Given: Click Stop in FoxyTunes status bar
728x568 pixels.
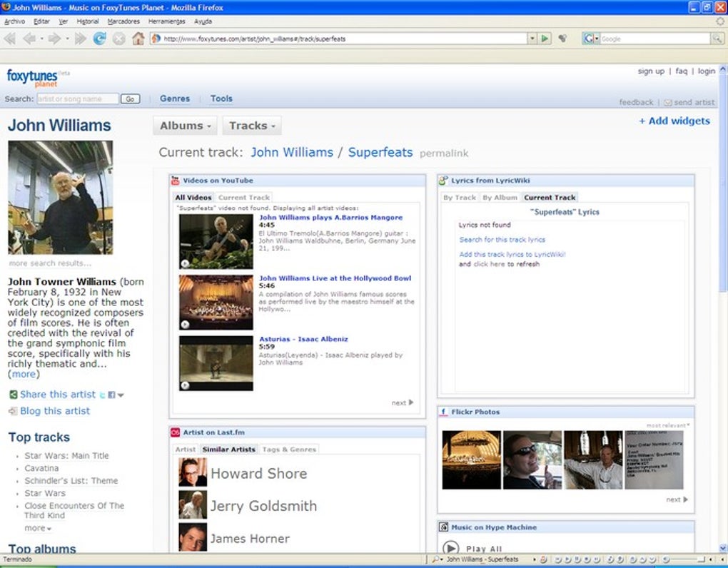Looking at the screenshot, I should (x=587, y=559).
